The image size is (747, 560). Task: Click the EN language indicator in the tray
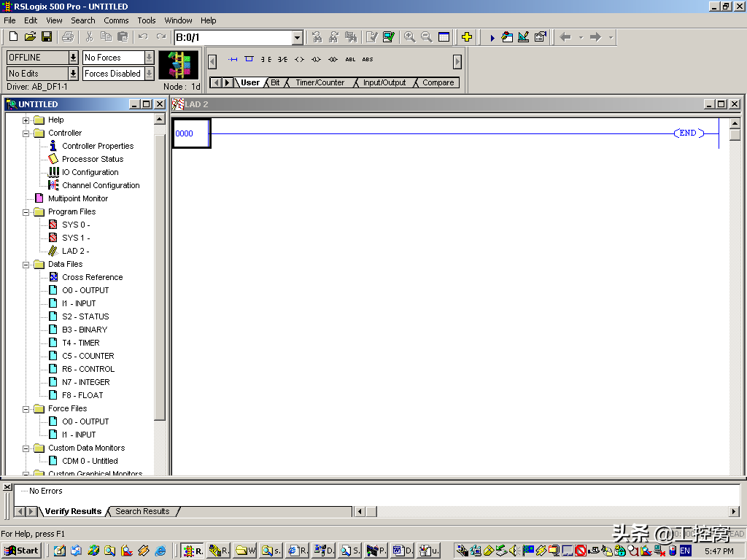tap(684, 551)
